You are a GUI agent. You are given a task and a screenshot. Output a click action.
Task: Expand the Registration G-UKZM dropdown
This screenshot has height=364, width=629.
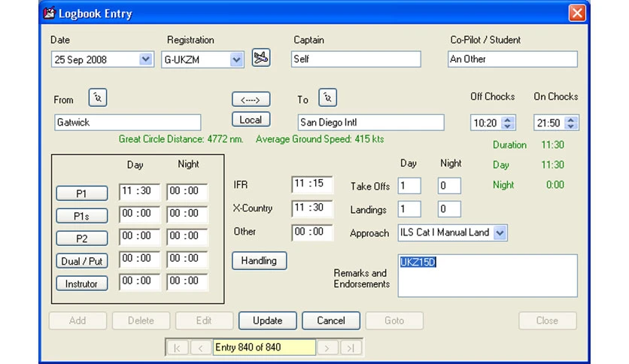(237, 59)
